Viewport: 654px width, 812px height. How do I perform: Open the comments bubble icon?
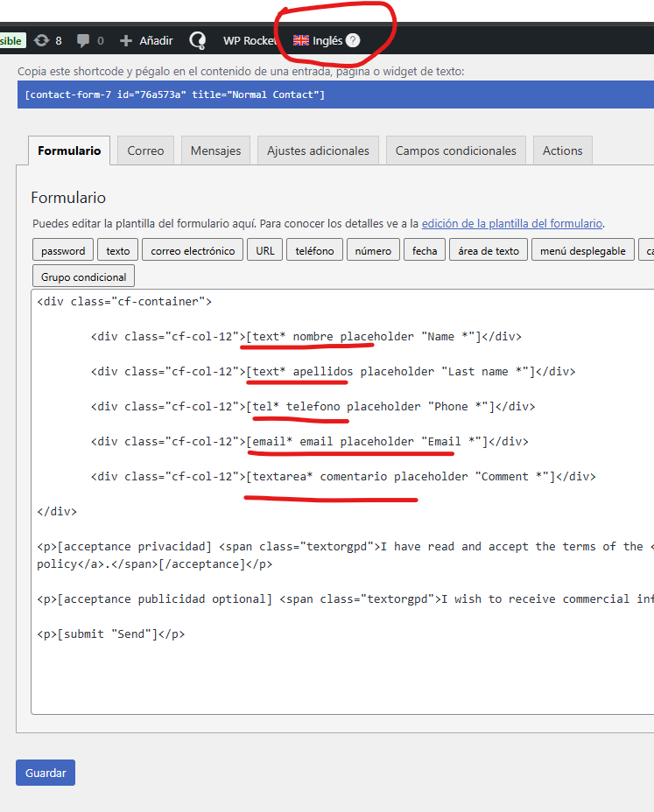click(x=83, y=40)
